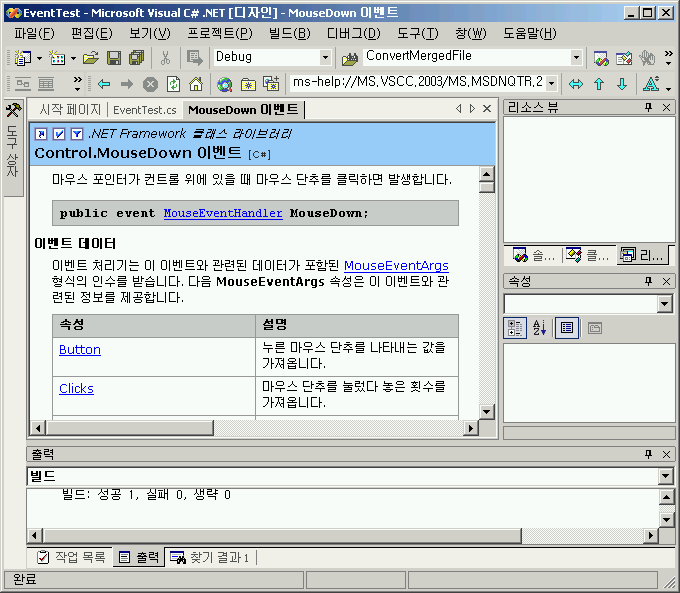Expand layout toolbar overflow chevron
680x593 pixels.
tap(77, 83)
